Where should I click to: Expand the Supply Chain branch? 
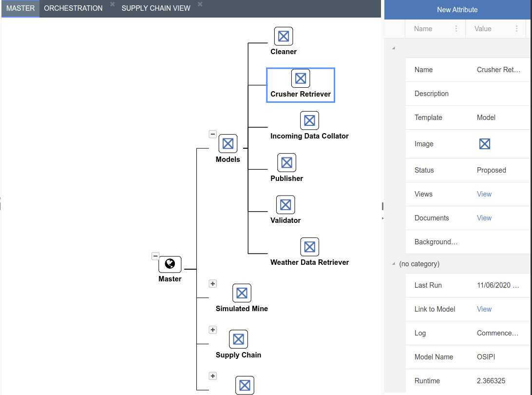click(212, 330)
